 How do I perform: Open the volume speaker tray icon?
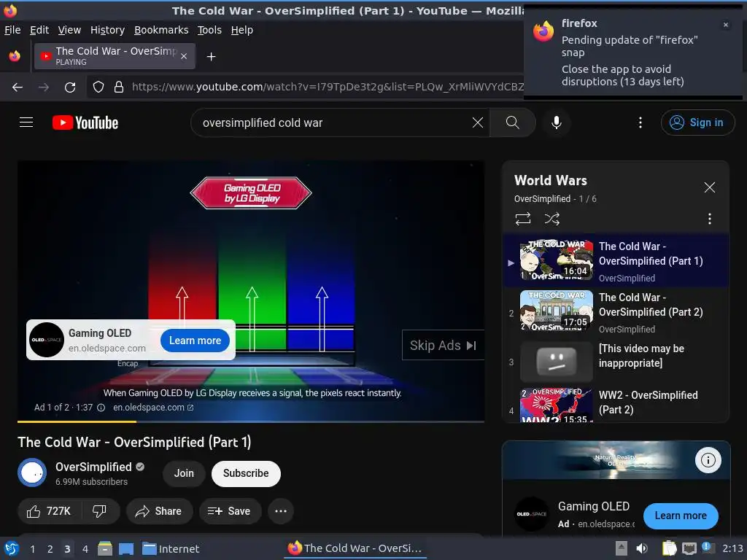click(642, 548)
